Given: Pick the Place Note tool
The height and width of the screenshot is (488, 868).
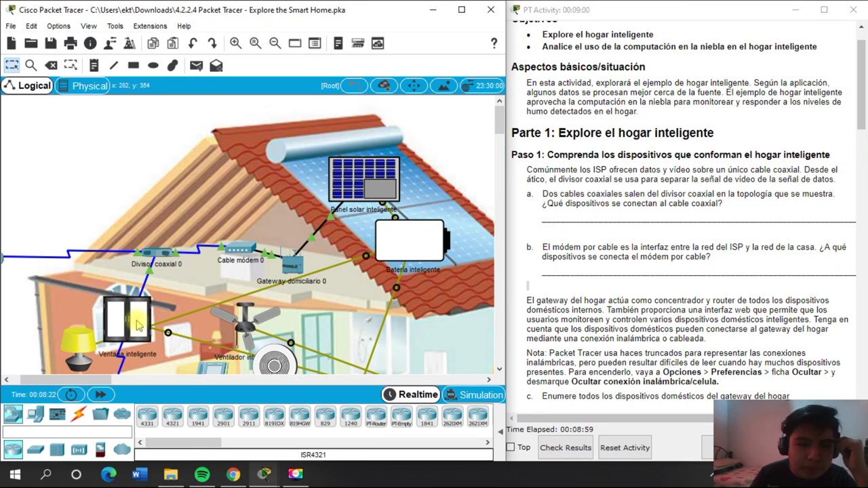Looking at the screenshot, I should [x=94, y=66].
